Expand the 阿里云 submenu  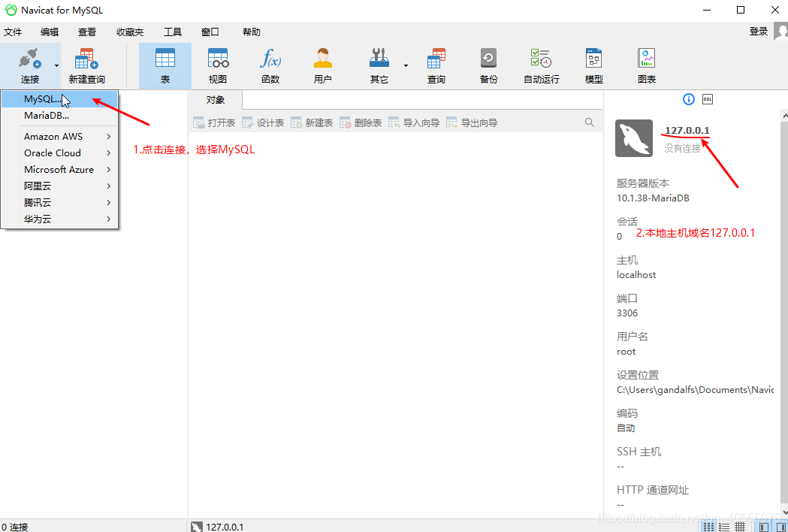pos(109,186)
